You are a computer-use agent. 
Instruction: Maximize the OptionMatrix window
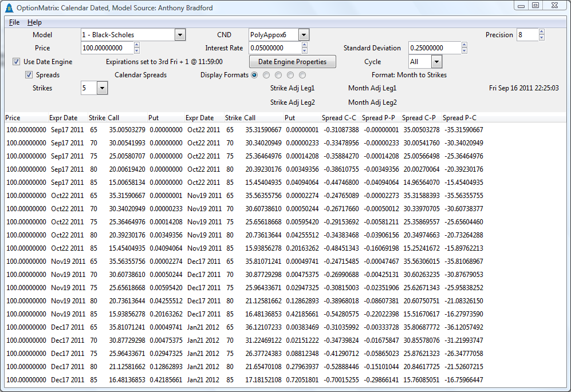click(535, 6)
